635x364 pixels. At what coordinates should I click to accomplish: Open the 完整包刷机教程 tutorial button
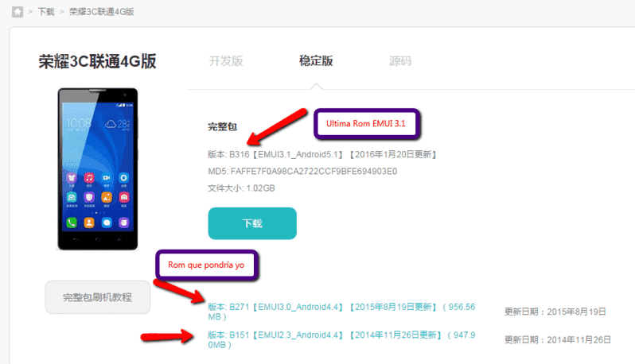pos(98,297)
